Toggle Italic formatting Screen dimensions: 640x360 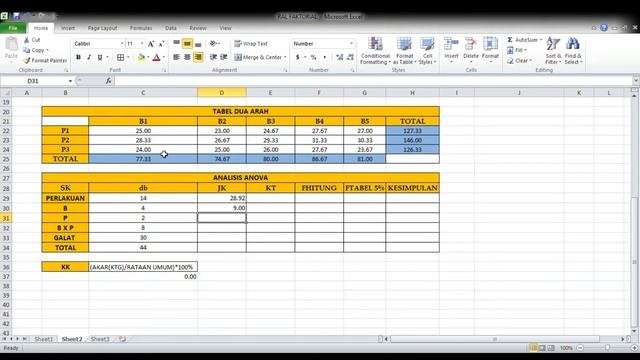(x=89, y=58)
